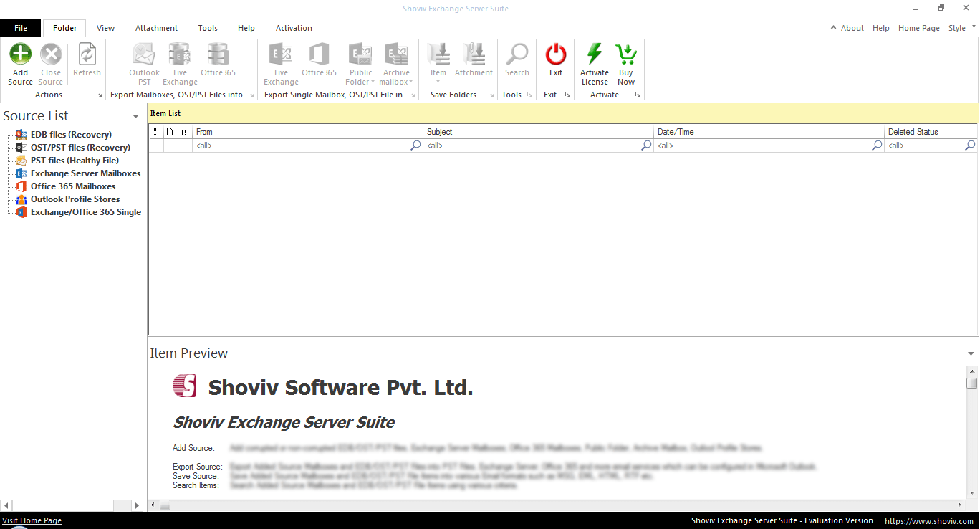This screenshot has width=980, height=529.
Task: Expand the Tools group dialog launcher
Action: (x=529, y=95)
